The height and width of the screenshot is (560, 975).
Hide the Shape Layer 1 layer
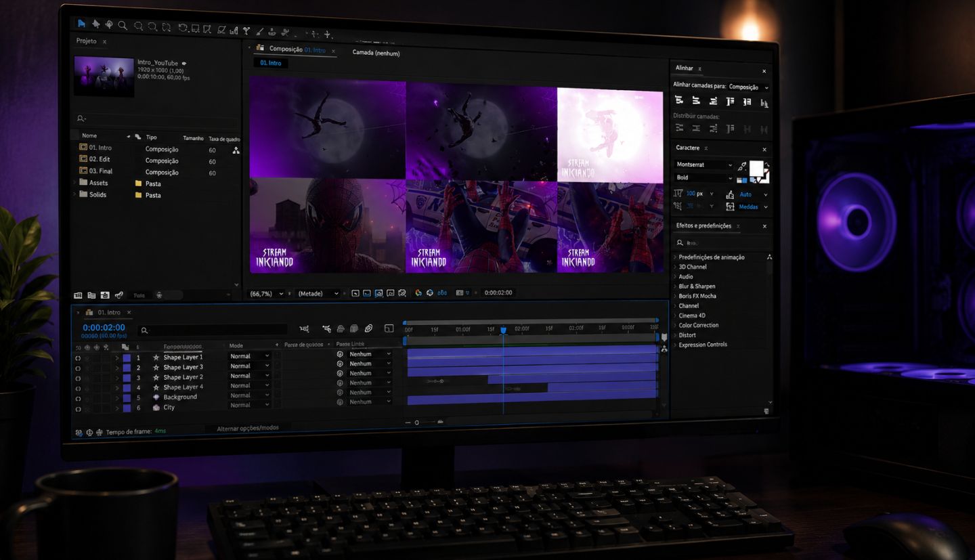click(x=78, y=358)
